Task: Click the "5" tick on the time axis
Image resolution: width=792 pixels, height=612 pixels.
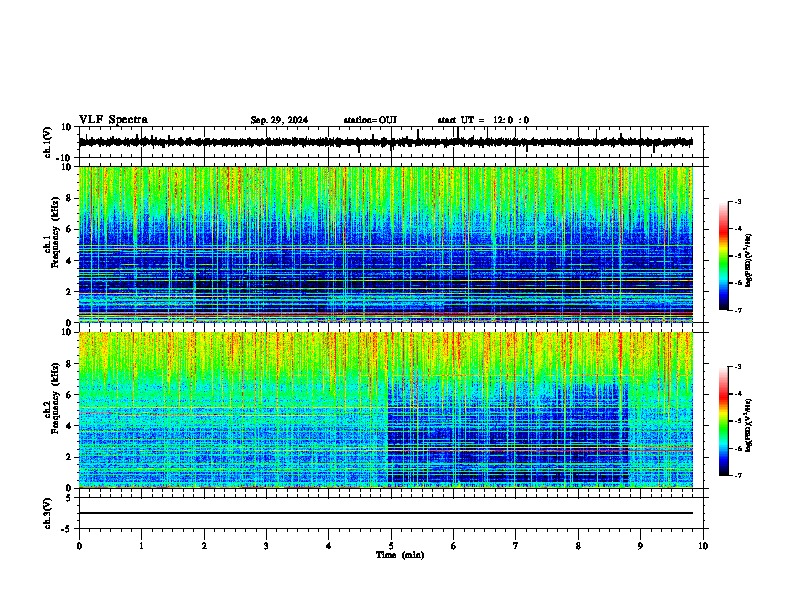Action: click(x=391, y=546)
